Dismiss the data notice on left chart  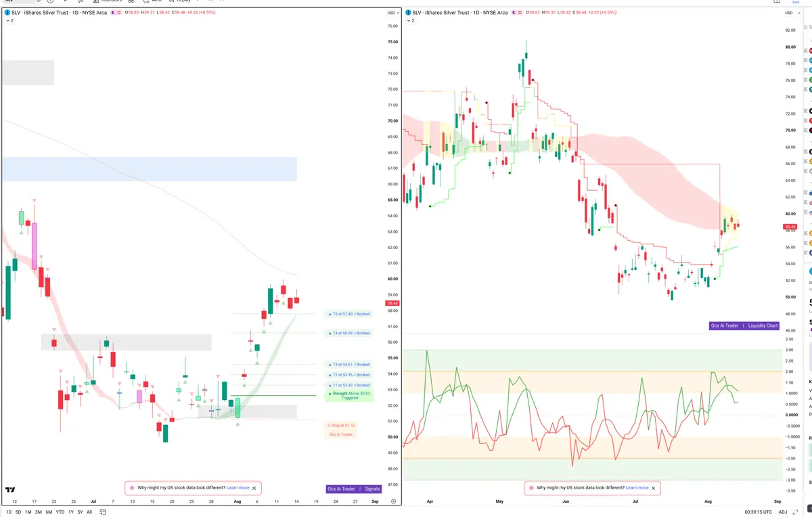[254, 487]
